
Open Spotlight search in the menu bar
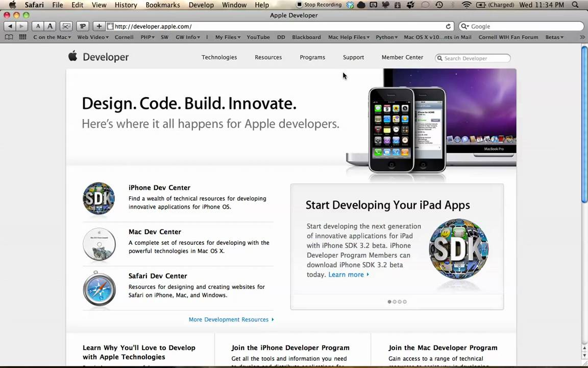[575, 5]
